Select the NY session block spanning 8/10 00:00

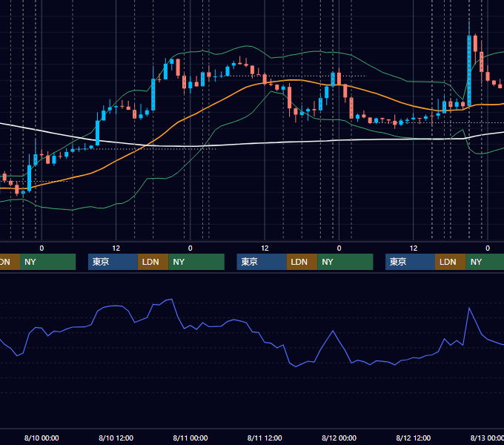coord(47,262)
